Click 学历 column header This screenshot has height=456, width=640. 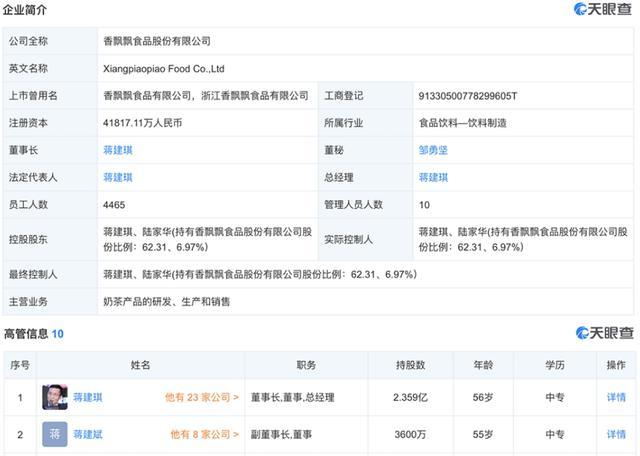tap(555, 365)
